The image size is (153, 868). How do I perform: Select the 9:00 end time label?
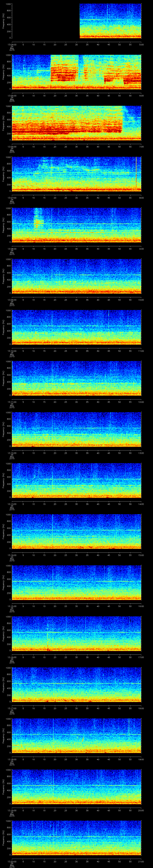tap(141, 249)
